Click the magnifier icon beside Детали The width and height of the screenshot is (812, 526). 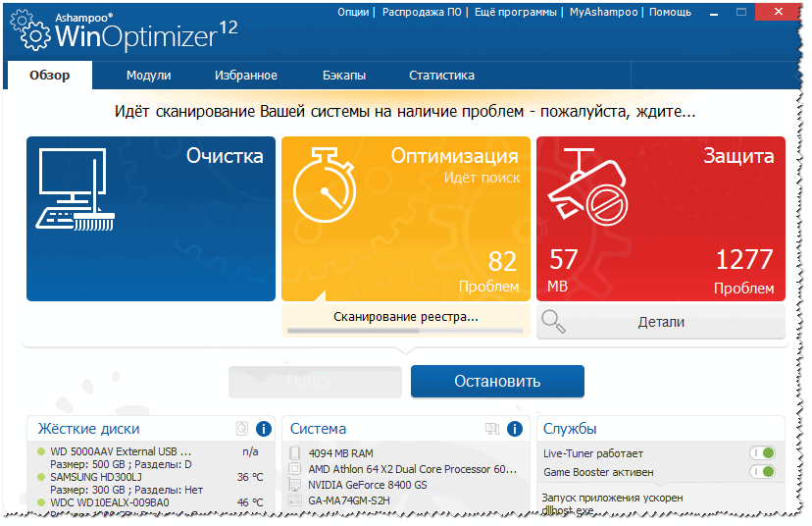pyautogui.click(x=553, y=321)
